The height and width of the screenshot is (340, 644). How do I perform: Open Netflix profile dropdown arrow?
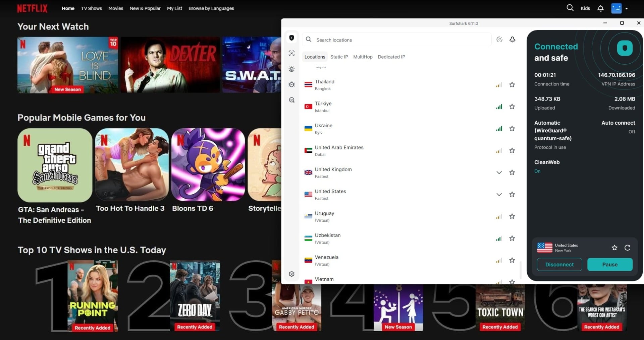tap(626, 9)
